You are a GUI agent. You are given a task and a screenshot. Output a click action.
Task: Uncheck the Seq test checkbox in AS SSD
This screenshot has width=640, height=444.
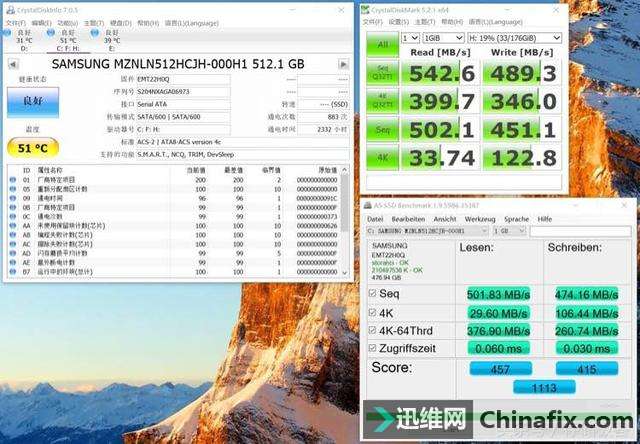click(x=373, y=293)
